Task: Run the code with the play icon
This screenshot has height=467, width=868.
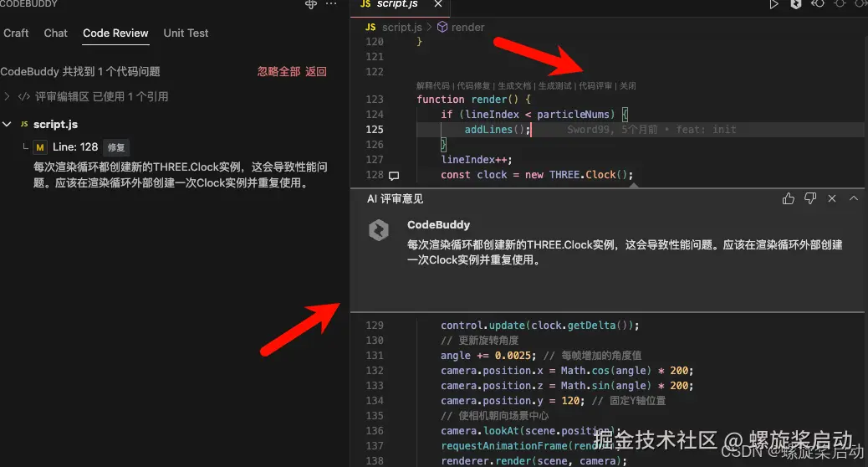Action: (774, 4)
